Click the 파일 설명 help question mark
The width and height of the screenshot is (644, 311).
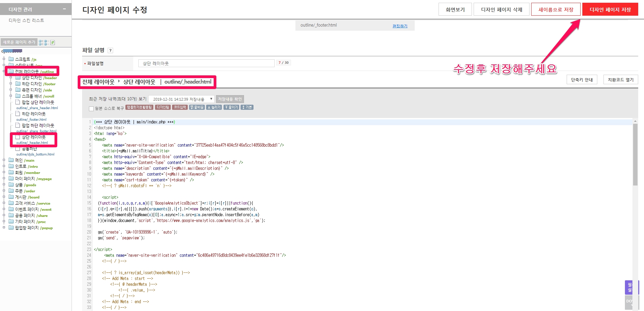tap(110, 50)
